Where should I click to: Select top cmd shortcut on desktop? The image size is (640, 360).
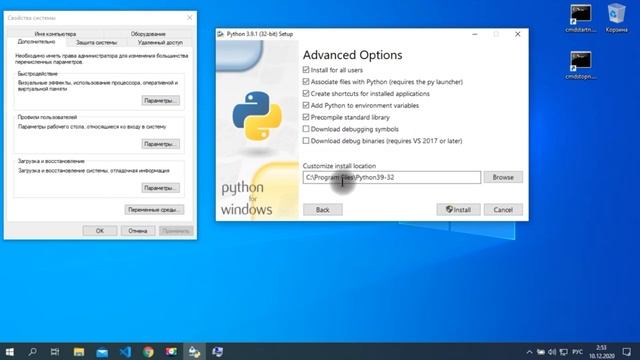click(581, 18)
